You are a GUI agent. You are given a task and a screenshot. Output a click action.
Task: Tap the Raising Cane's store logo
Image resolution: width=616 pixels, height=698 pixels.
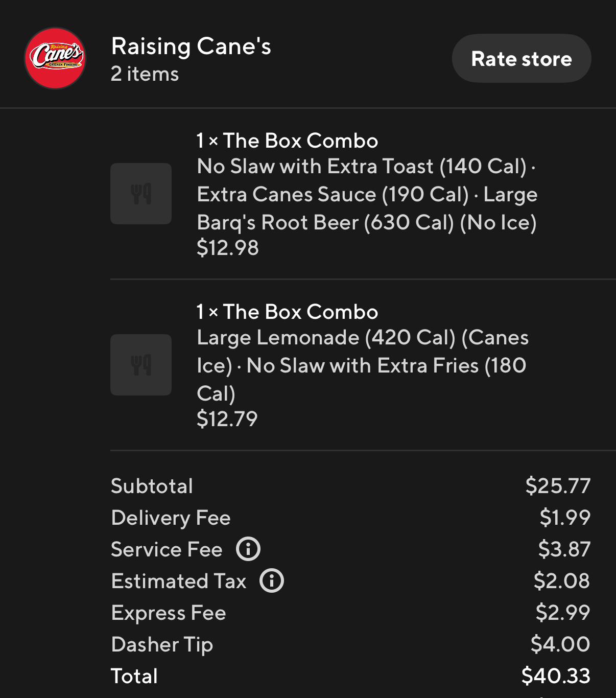tap(55, 58)
